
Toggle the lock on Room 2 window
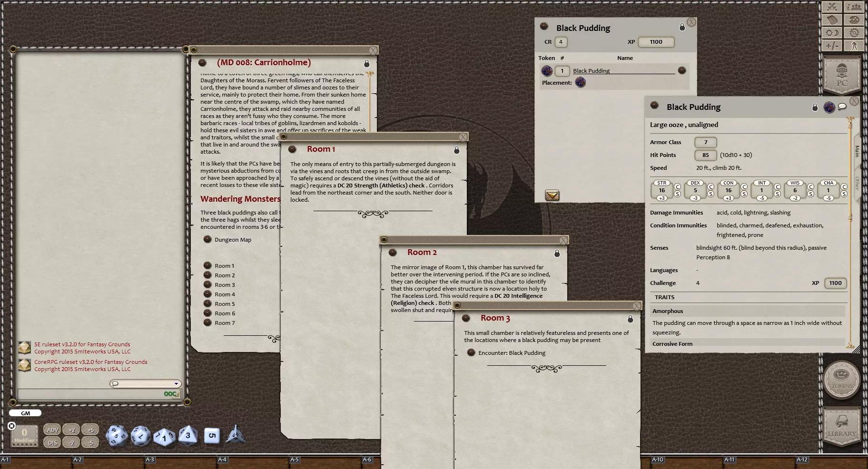coord(557,254)
